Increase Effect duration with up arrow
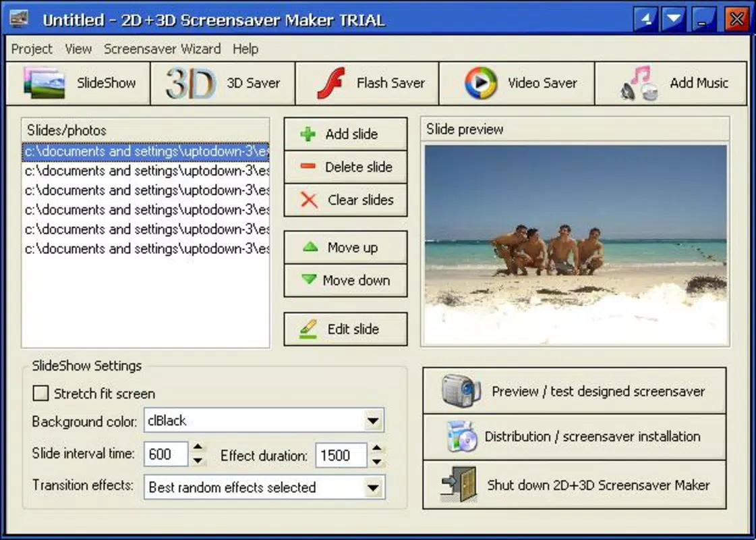The image size is (756, 540). 377,449
